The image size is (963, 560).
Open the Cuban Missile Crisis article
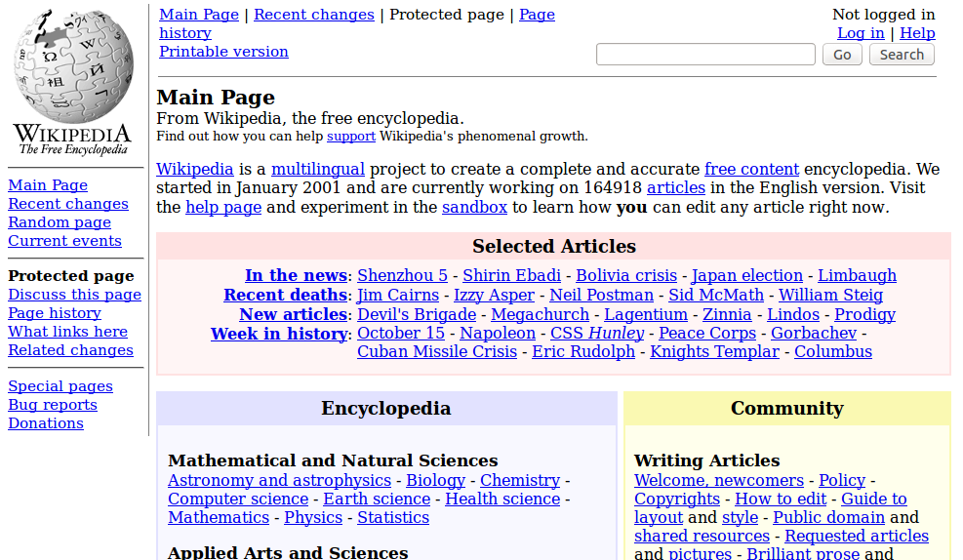437,352
